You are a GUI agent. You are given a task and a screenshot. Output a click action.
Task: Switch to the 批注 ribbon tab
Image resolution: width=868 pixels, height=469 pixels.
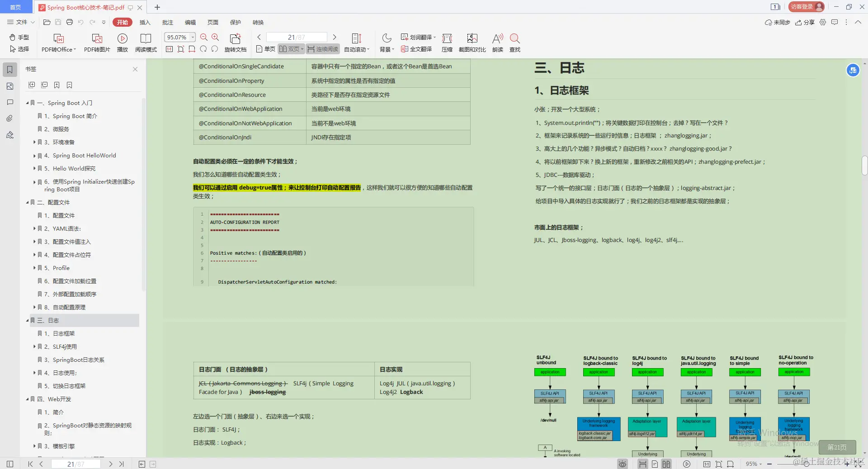click(167, 22)
